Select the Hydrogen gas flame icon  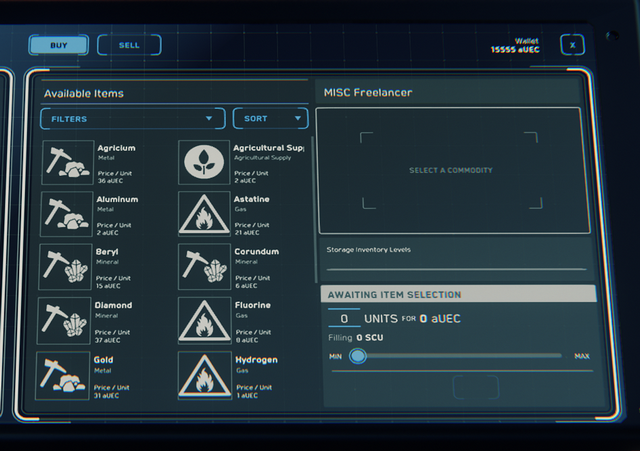pos(205,375)
